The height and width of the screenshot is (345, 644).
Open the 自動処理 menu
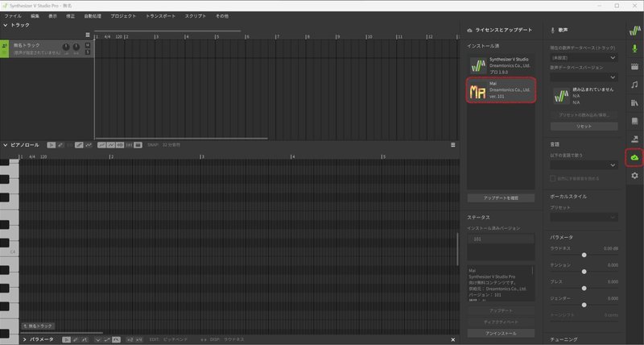click(93, 16)
